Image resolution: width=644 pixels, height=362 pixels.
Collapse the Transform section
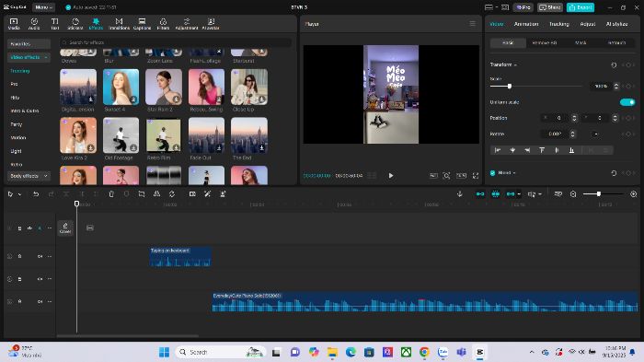[515, 65]
